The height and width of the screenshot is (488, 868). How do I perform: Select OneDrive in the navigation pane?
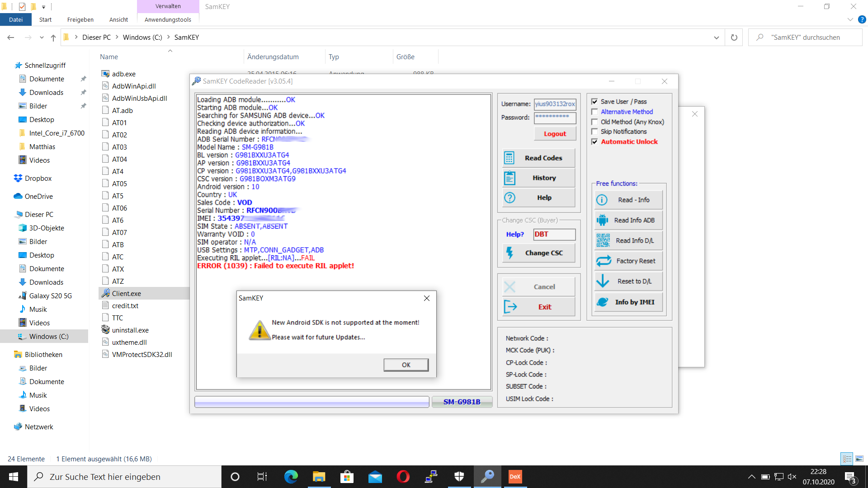coord(38,197)
